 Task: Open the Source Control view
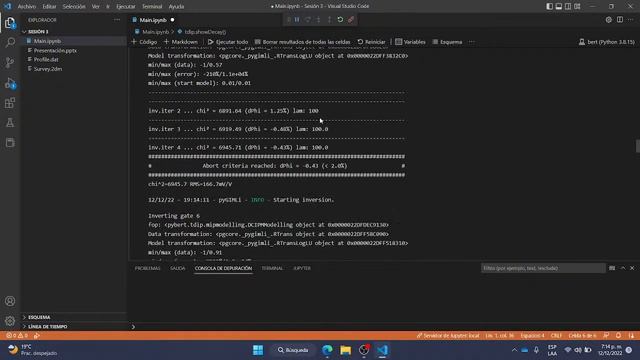pos(10,62)
